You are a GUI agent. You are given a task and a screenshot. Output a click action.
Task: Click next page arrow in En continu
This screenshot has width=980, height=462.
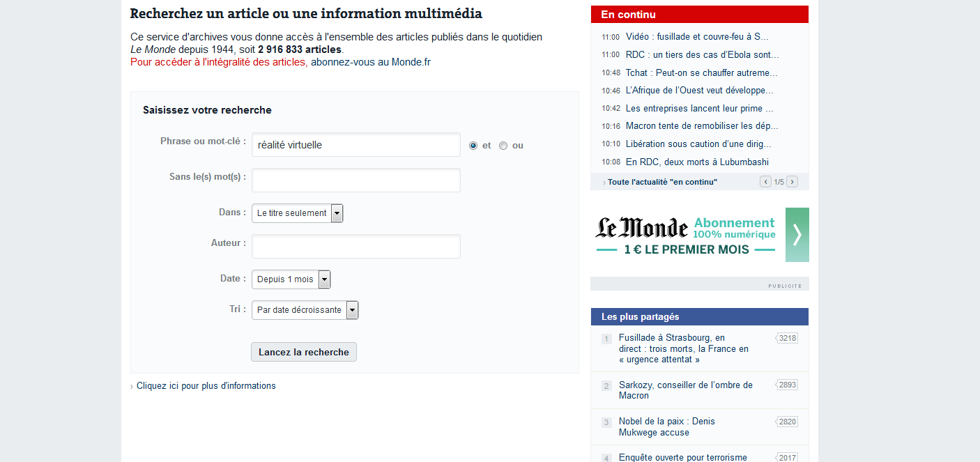point(792,182)
